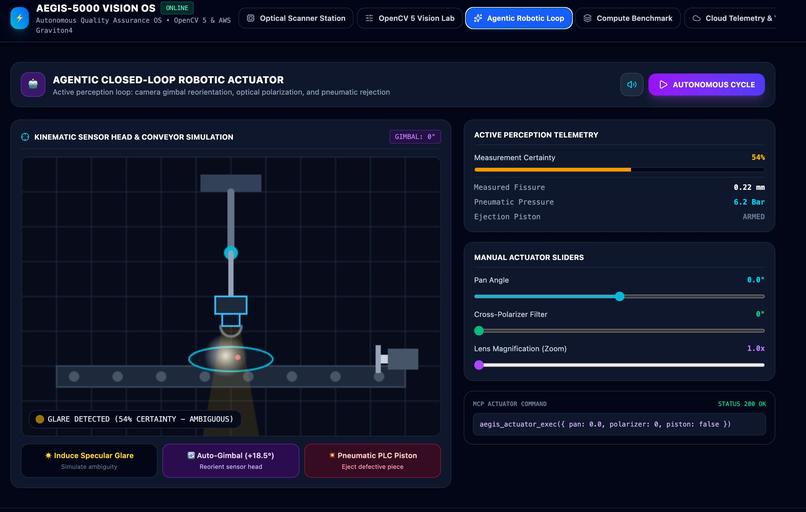Screen dimensions: 806x512
Task: Click the AEGIS-5000 VISION OS title
Action: tap(96, 8)
